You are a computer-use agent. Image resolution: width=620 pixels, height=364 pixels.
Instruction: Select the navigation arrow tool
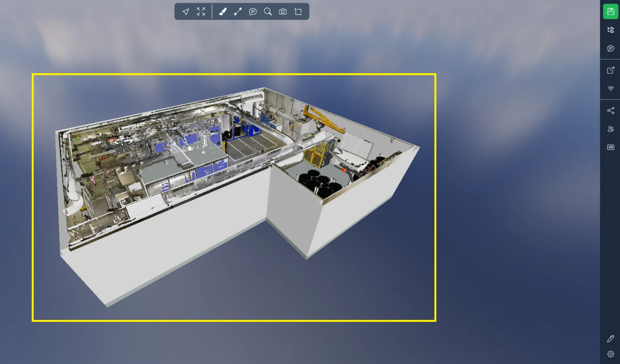coord(186,12)
